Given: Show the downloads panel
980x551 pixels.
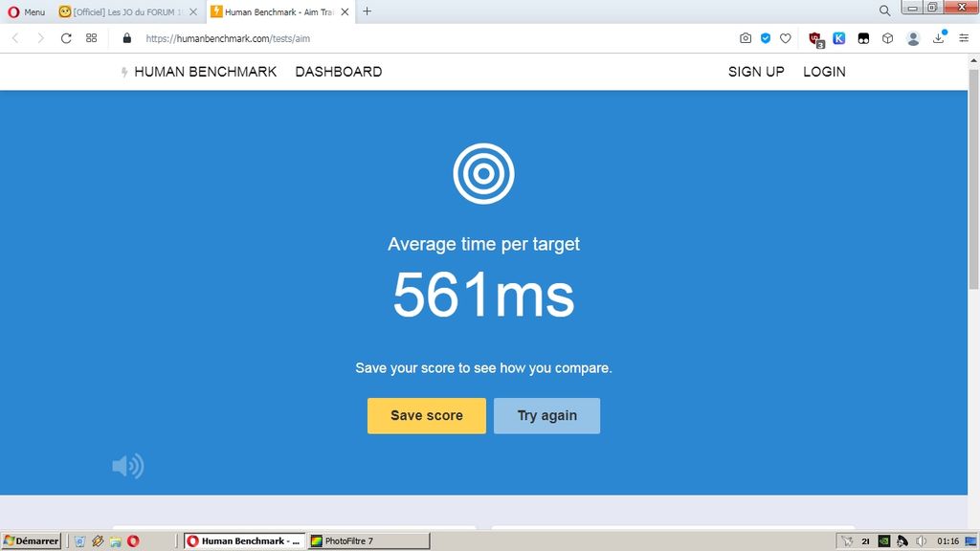Looking at the screenshot, I should click(939, 37).
